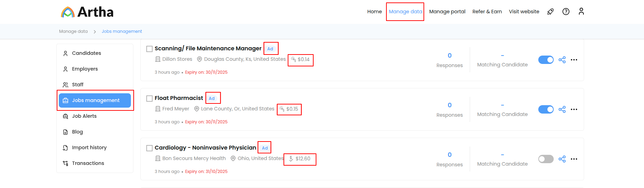Click the Artha logo
The width and height of the screenshot is (644, 188).
tap(87, 12)
